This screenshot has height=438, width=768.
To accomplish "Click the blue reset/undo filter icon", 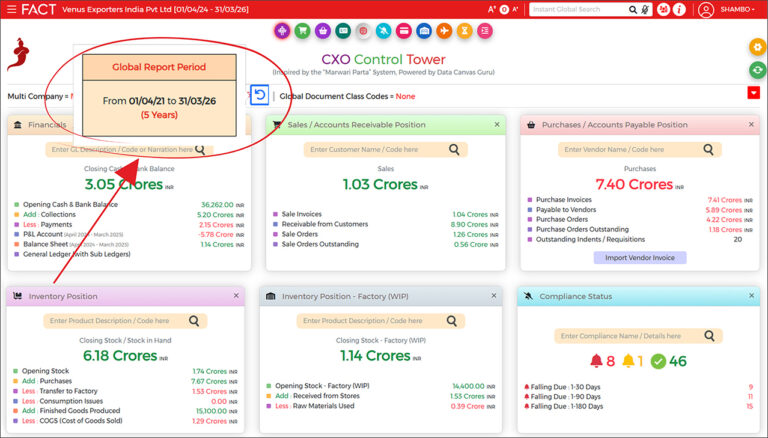I will pyautogui.click(x=260, y=95).
